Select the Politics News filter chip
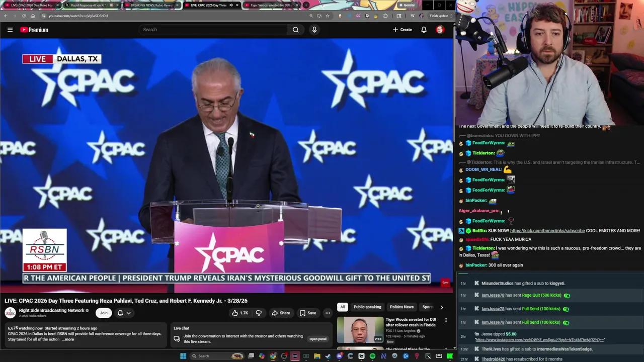 401,307
